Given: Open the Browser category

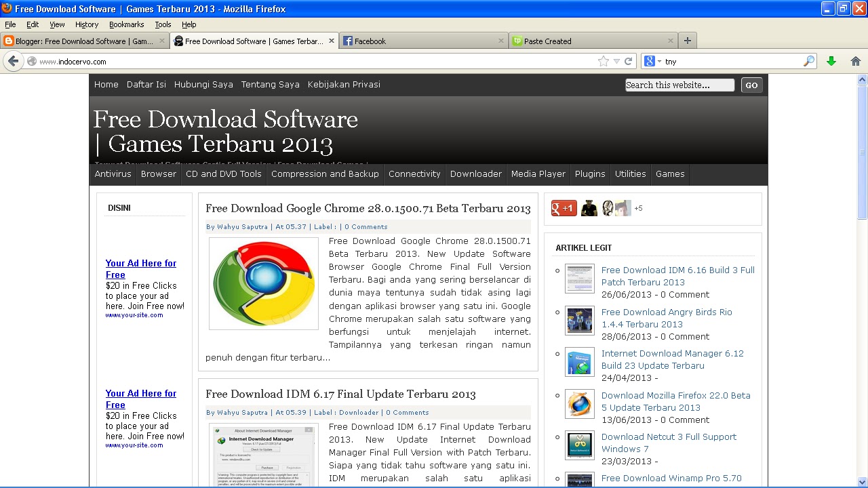Looking at the screenshot, I should [159, 174].
